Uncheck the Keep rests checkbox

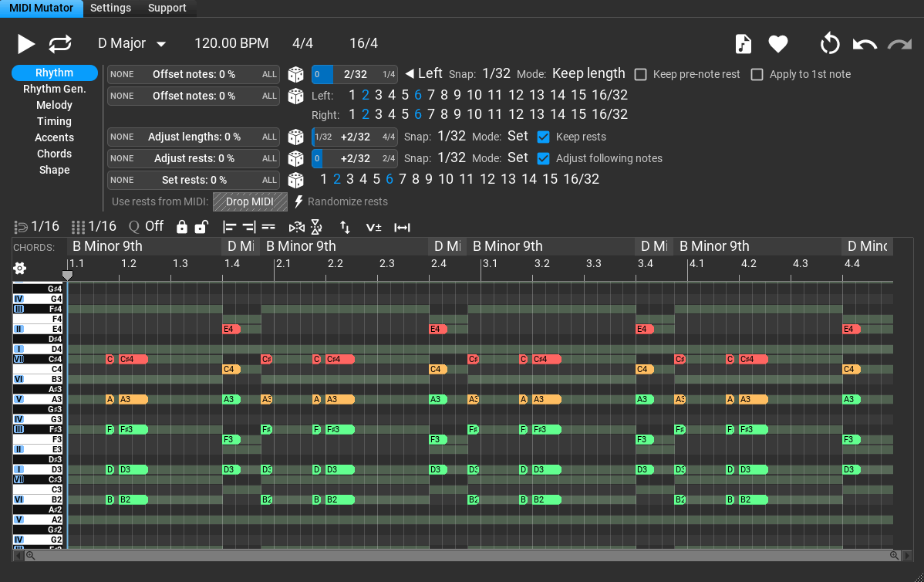point(543,137)
